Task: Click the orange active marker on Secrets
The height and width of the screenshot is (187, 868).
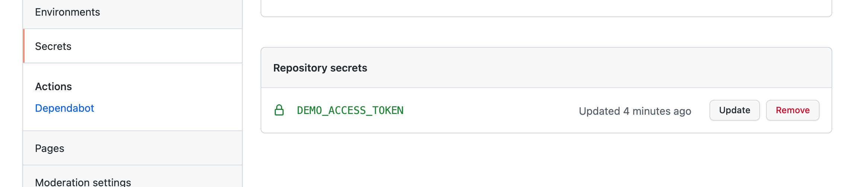Action: [24, 46]
